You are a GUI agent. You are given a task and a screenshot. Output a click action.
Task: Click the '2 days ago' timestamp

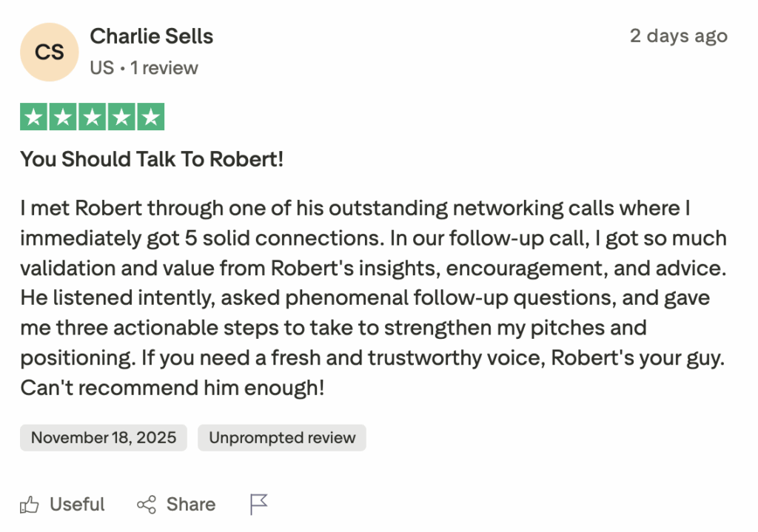coord(678,36)
